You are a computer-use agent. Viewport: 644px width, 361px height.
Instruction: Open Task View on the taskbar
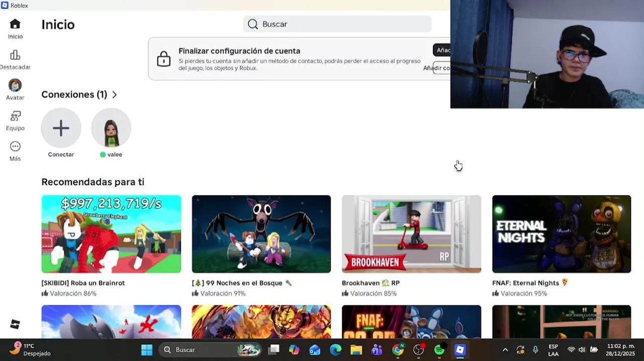273,350
